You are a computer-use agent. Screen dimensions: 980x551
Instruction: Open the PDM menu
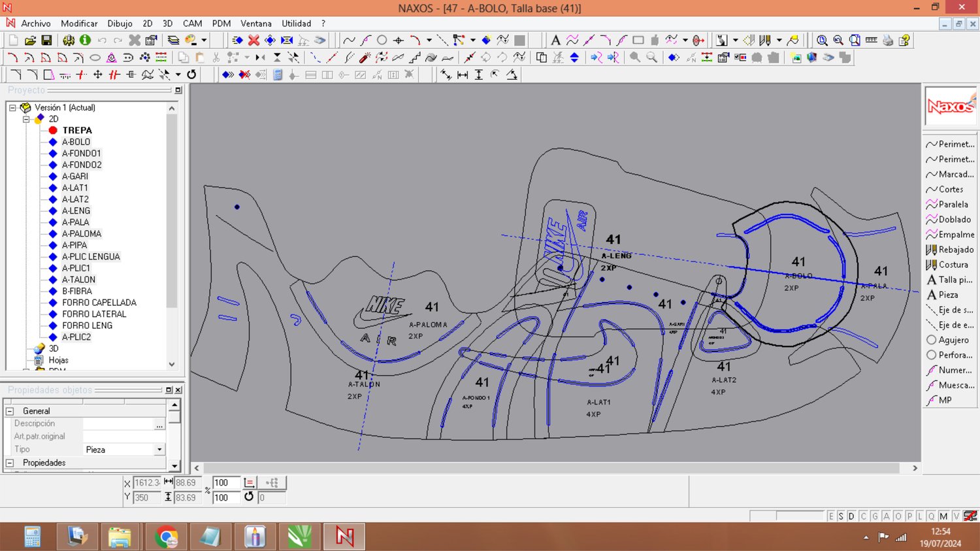coord(221,24)
